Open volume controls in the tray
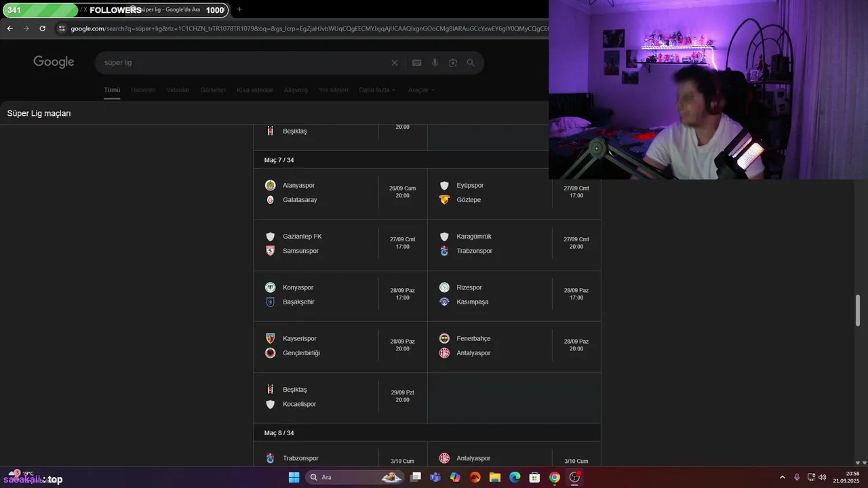Screen dimensions: 868x488 (x=823, y=477)
